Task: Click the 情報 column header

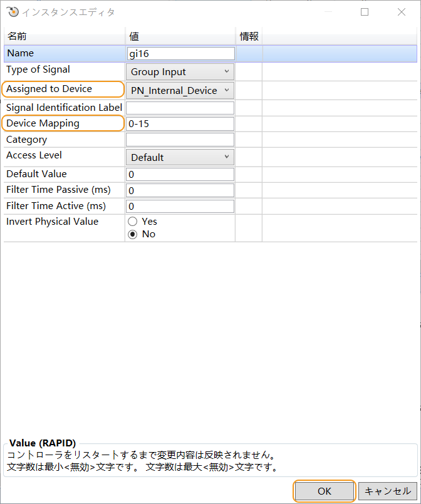Action: pyautogui.click(x=249, y=37)
